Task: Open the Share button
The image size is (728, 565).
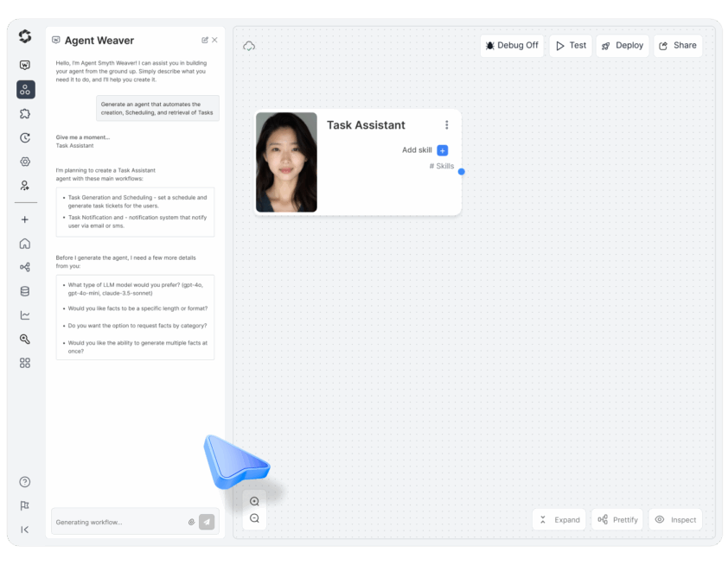Action: coord(677,46)
